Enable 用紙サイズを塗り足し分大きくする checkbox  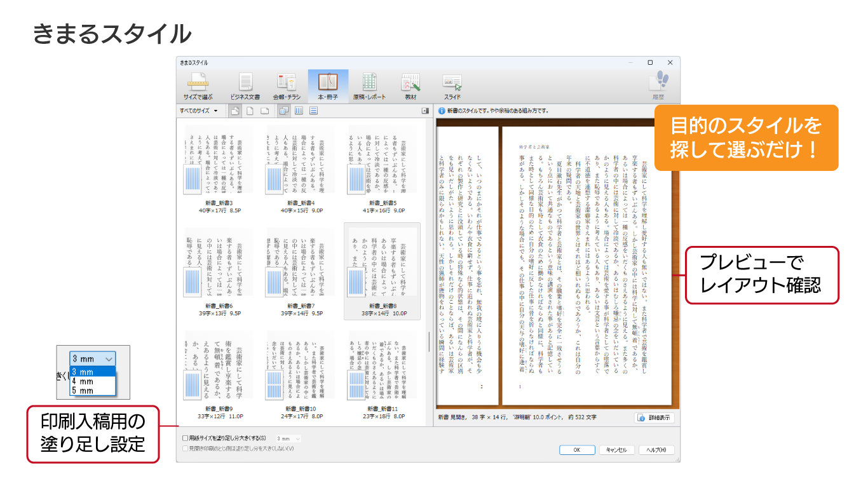tap(186, 438)
